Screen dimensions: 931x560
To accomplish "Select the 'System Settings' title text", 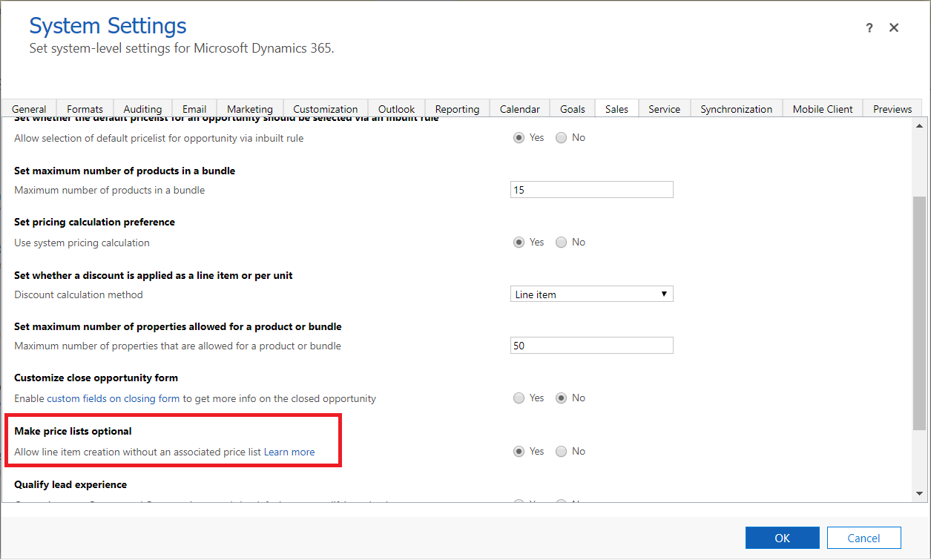I will pos(108,26).
